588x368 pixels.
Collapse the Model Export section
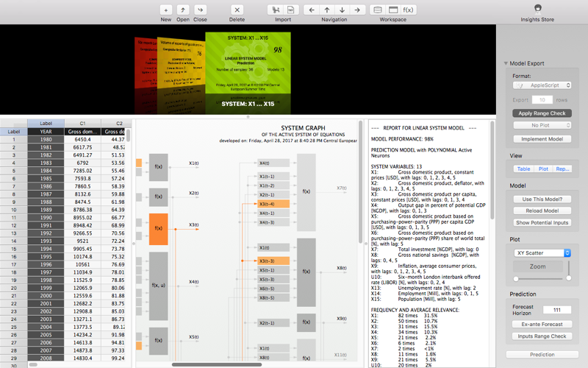[506, 63]
